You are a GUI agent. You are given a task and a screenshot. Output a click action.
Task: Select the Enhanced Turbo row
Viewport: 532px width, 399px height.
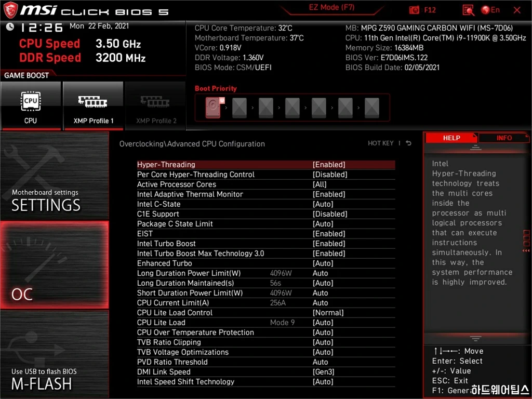pyautogui.click(x=266, y=263)
